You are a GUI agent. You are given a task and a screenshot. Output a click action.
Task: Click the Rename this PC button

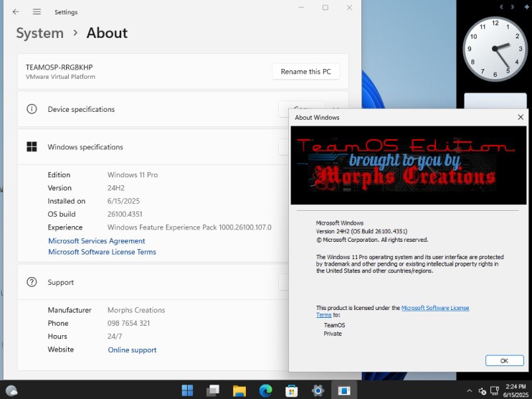click(x=305, y=72)
